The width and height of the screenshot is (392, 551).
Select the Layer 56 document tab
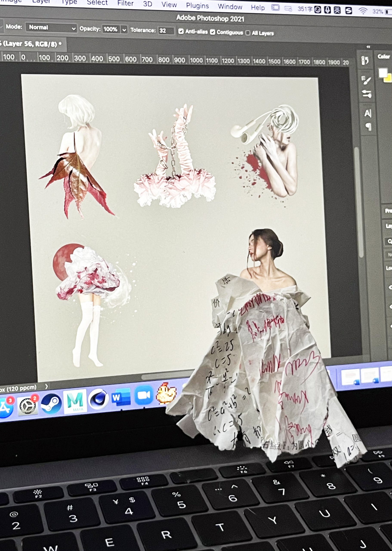(x=31, y=44)
